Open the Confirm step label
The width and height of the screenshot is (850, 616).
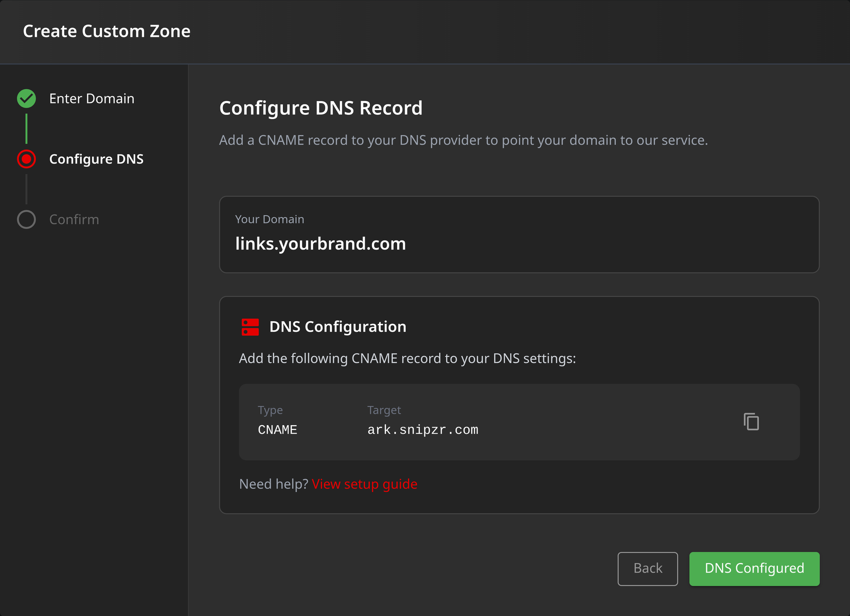click(74, 220)
